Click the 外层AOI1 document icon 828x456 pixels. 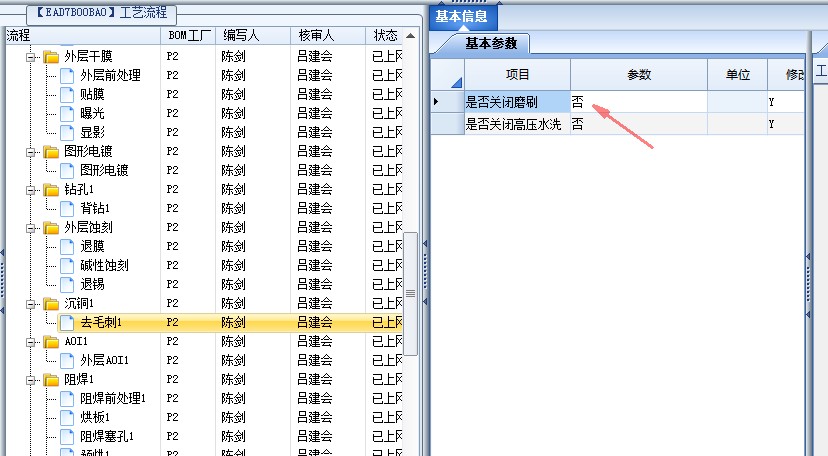(x=67, y=360)
